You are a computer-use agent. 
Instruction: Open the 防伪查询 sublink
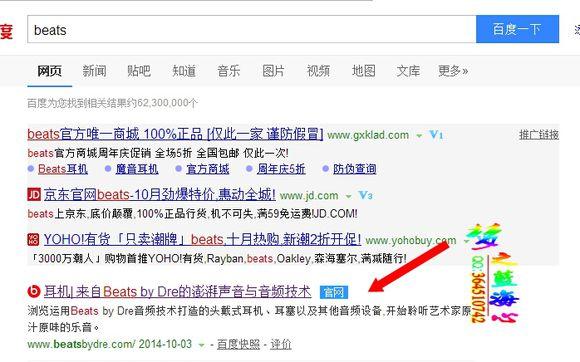(x=354, y=169)
